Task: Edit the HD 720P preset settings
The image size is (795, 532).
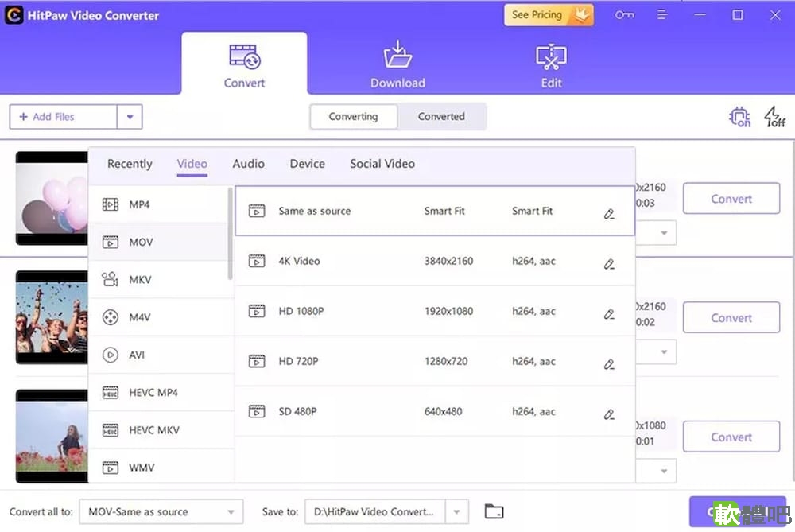Action: click(x=609, y=364)
